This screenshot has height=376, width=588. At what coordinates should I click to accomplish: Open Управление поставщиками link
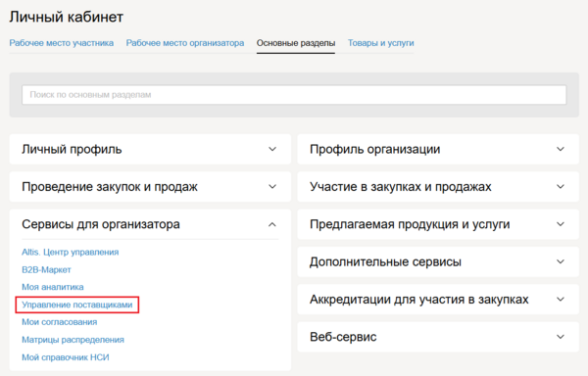[x=76, y=305]
